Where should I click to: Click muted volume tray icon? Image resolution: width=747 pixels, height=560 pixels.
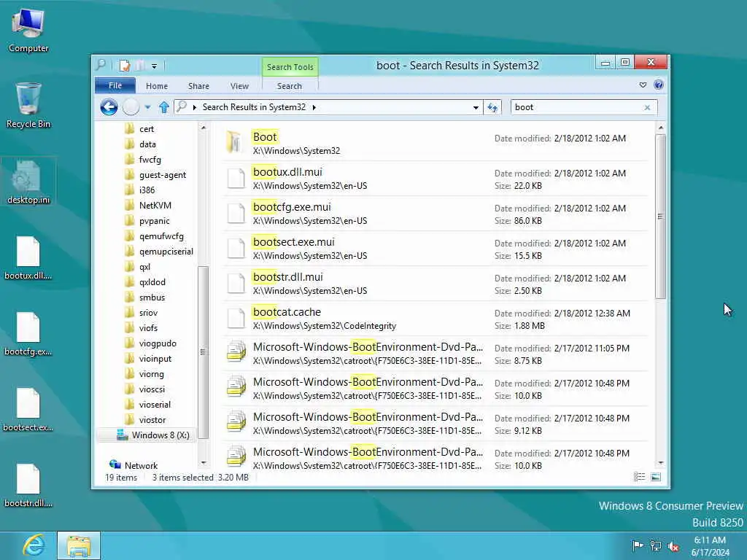(x=673, y=545)
